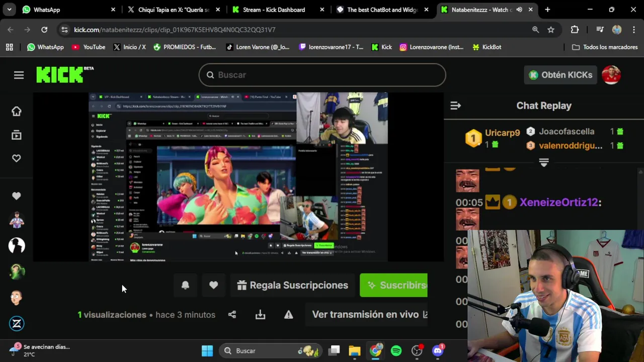
Task: Open Discord from taskbar
Action: [437, 350]
